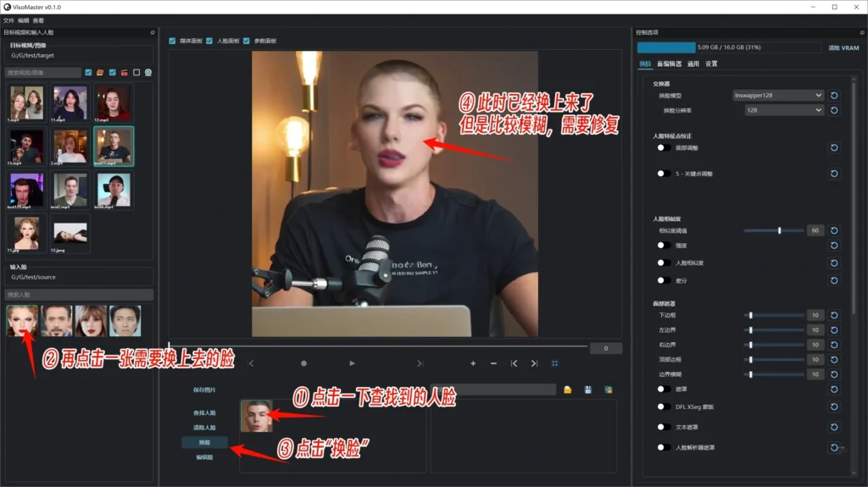Reset the 换脸模型 setting with its reset icon
This screenshot has height=487, width=868.
tap(833, 96)
